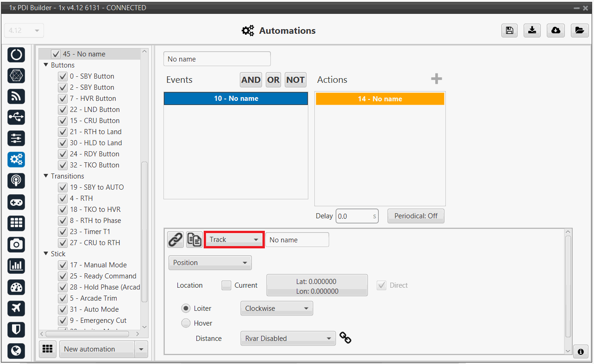Viewport: 594px width, 364px height.
Task: Uncheck the 7 - HVR Button checkbox
Action: click(x=63, y=99)
